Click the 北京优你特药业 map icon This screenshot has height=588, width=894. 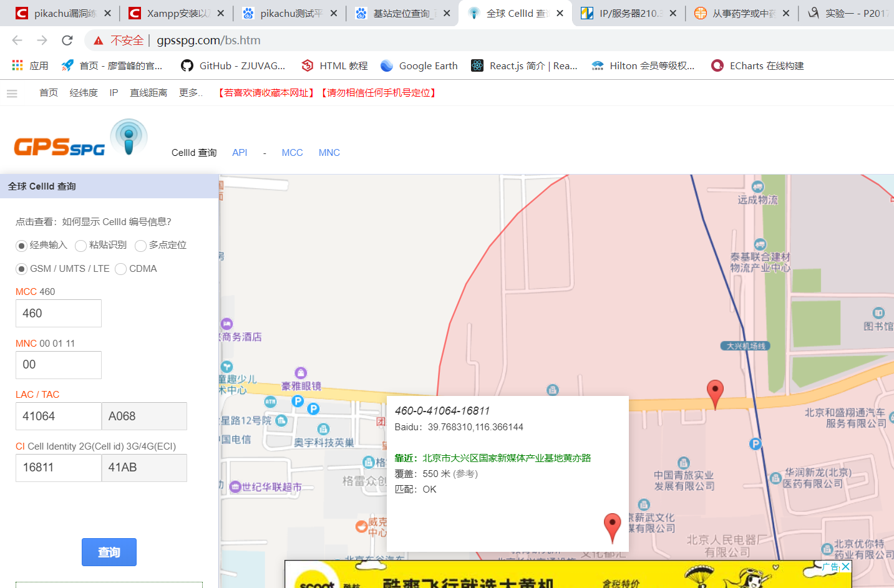(827, 549)
